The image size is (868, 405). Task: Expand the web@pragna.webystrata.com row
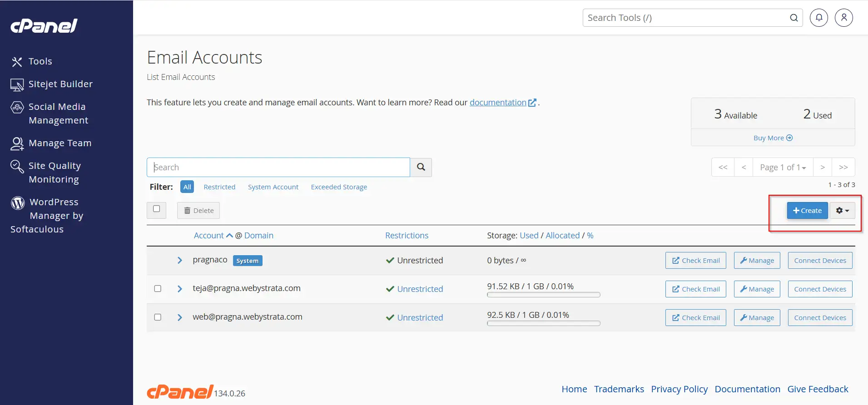click(180, 317)
